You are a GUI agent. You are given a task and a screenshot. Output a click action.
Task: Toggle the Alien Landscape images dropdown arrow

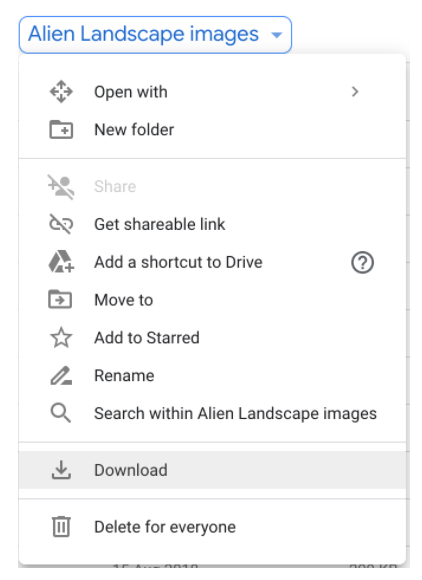pyautogui.click(x=277, y=35)
